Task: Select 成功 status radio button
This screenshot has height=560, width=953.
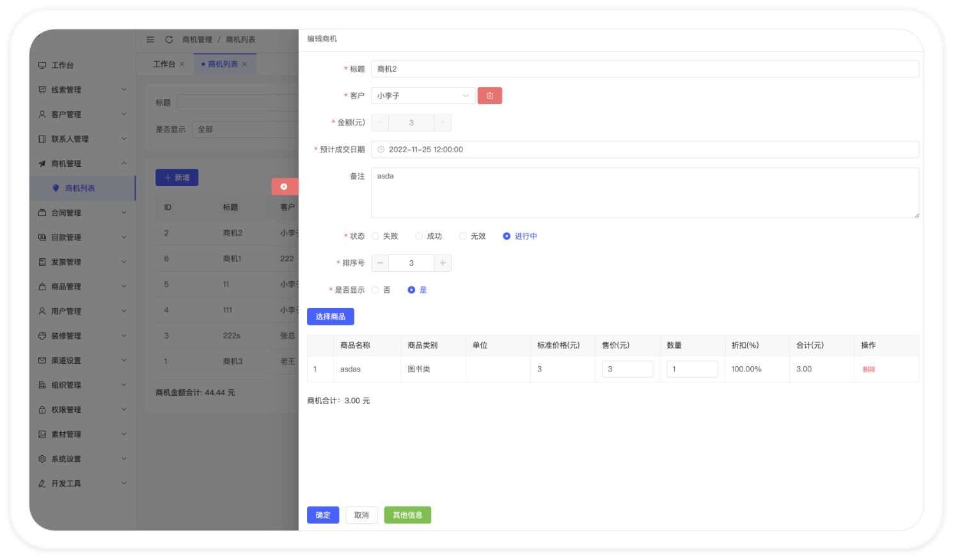Action: [419, 237]
